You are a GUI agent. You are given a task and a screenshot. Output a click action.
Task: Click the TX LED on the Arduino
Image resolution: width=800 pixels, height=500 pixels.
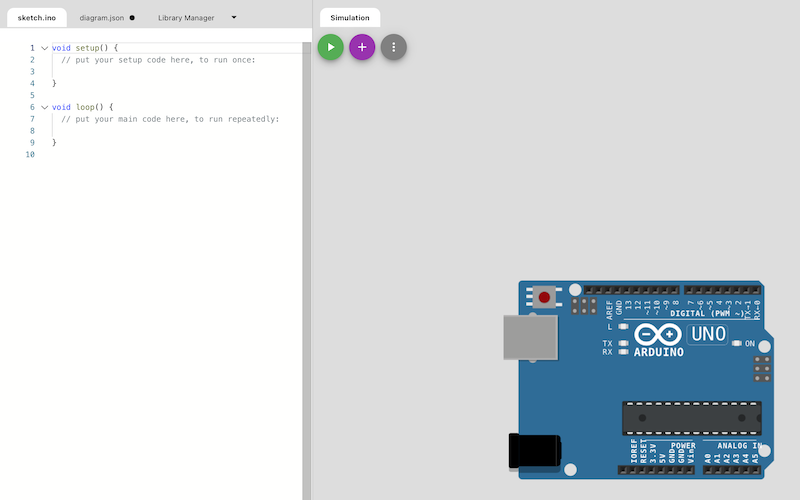[x=623, y=343]
